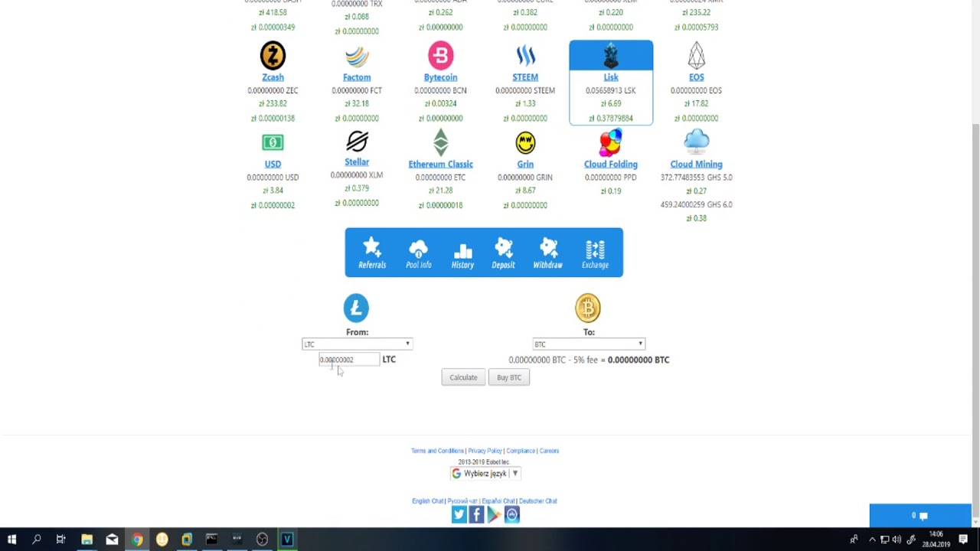Switch to Chrome in the taskbar

[137, 540]
